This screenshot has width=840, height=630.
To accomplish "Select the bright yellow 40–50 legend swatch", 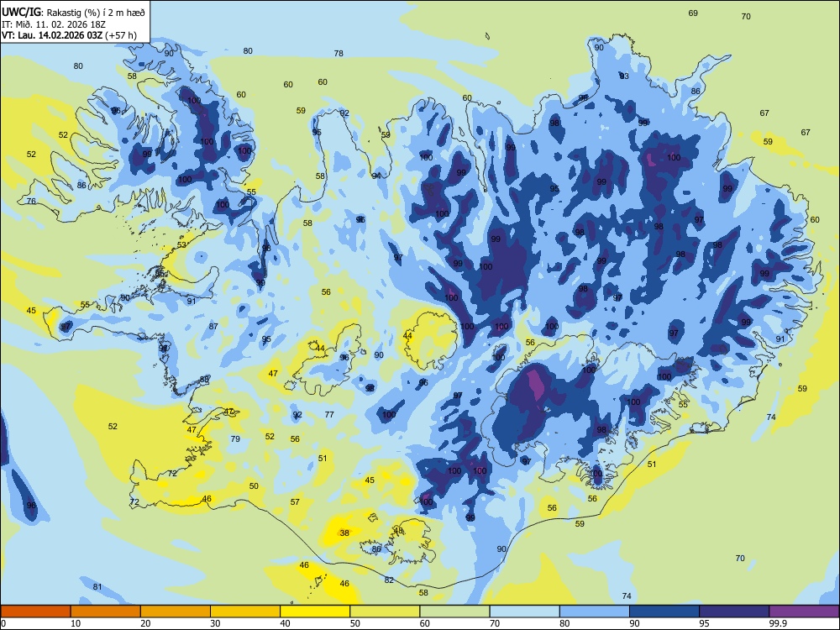I will (x=315, y=612).
